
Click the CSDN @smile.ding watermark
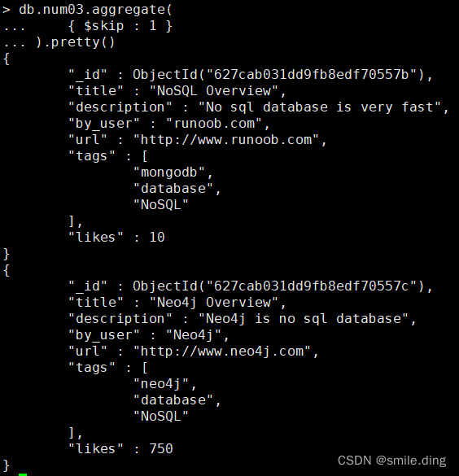click(x=391, y=461)
